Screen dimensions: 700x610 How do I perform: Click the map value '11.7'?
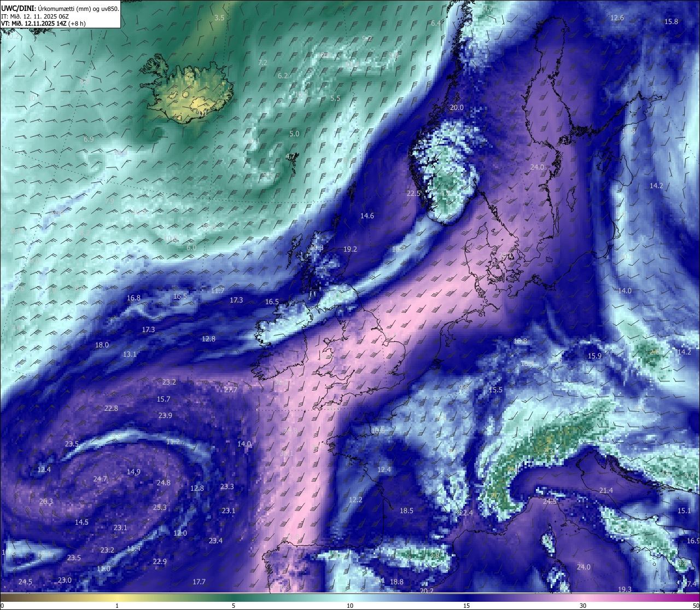(x=218, y=291)
